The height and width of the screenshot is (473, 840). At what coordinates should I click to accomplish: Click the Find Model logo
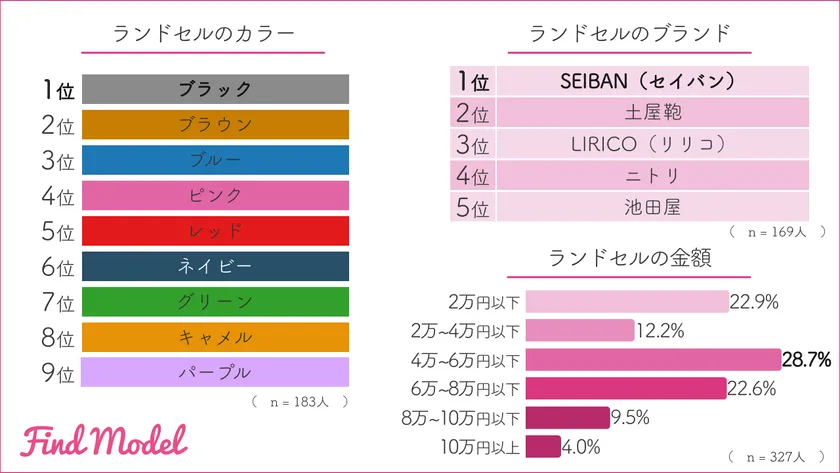(103, 441)
